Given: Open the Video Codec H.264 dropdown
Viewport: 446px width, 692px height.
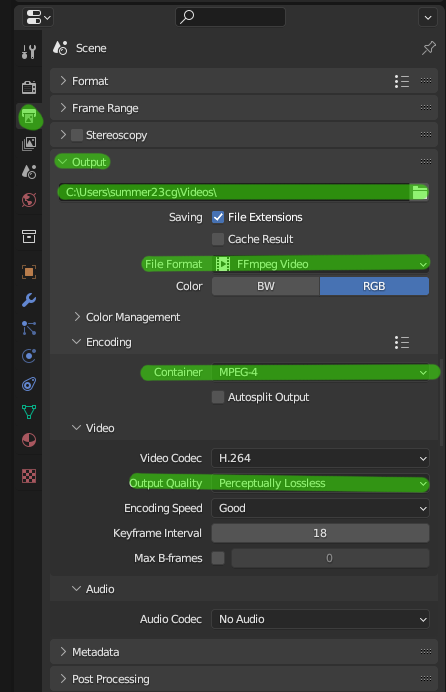Looking at the screenshot, I should coord(320,459).
